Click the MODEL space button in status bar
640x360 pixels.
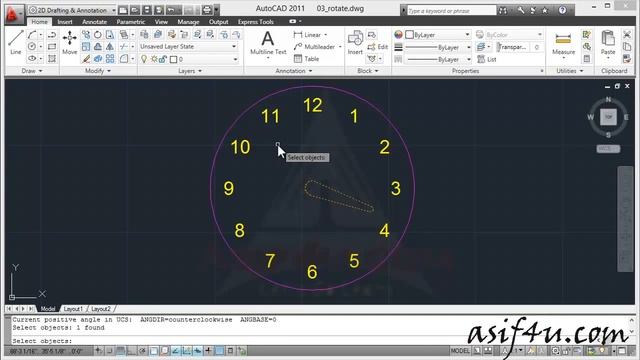tap(460, 351)
